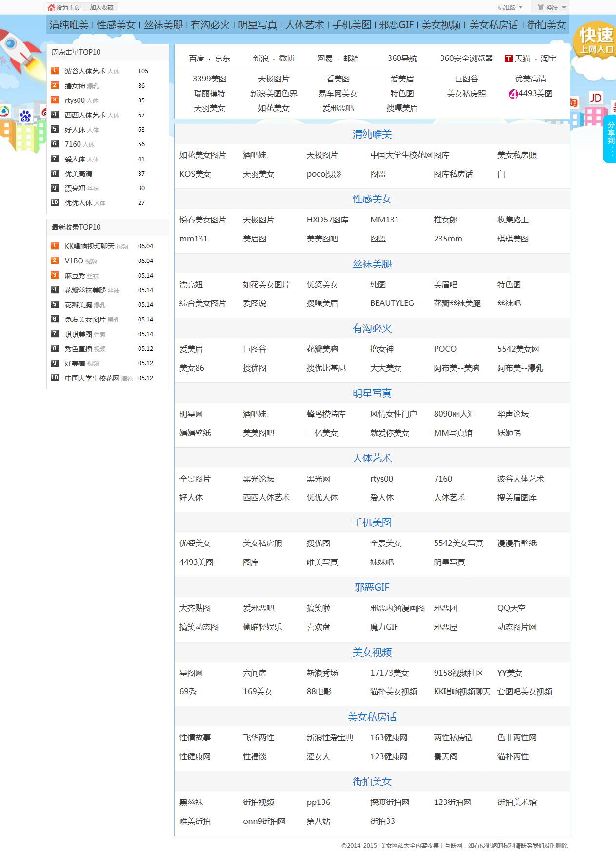Click the 瑞丽模特 link
The width and height of the screenshot is (616, 863).
(210, 94)
